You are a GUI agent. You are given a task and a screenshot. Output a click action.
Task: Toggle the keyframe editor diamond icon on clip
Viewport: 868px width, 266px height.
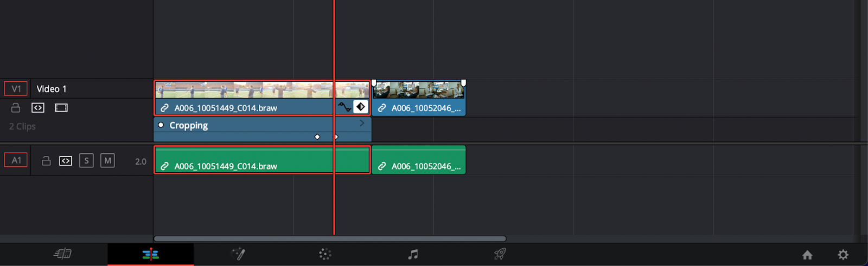[x=361, y=107]
